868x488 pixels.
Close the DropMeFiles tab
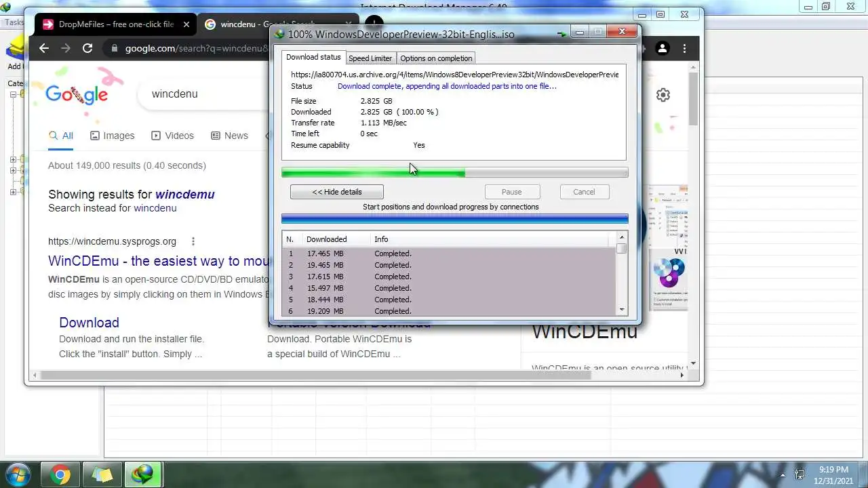[186, 24]
